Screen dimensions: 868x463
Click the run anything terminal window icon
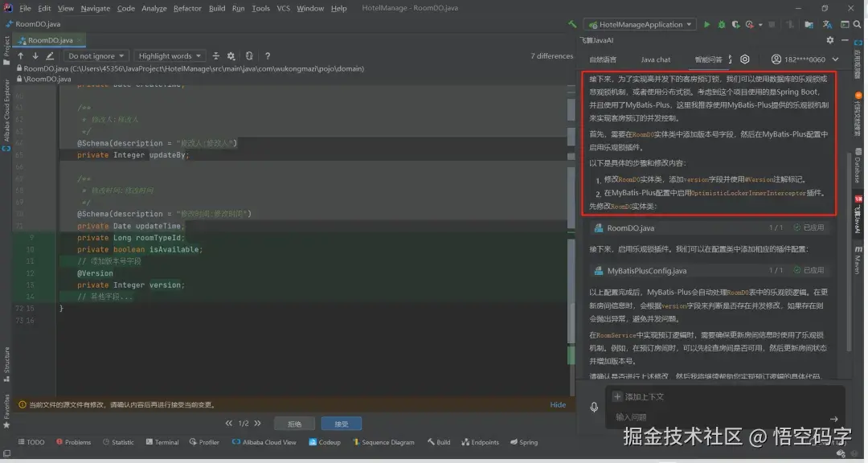845,24
